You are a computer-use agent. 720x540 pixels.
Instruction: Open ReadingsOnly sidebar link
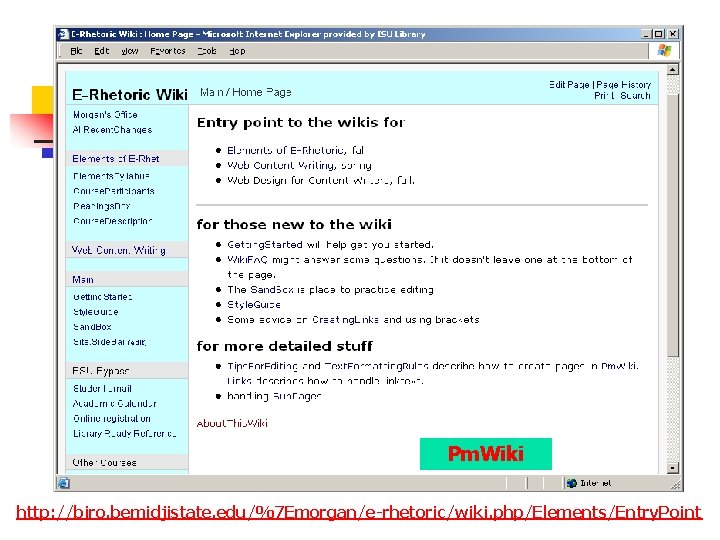click(101, 206)
